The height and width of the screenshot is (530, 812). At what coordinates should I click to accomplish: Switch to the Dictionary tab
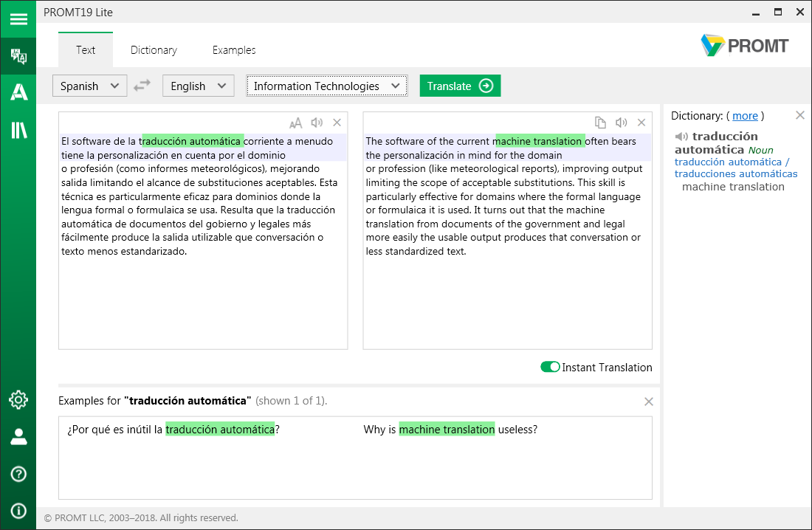pyautogui.click(x=154, y=50)
